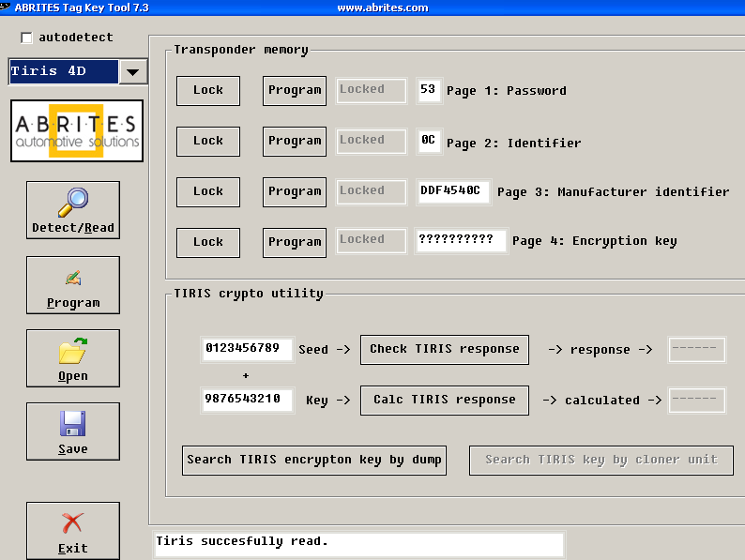Click the Page 4: Encryption key label
The height and width of the screenshot is (560, 745).
click(x=594, y=241)
